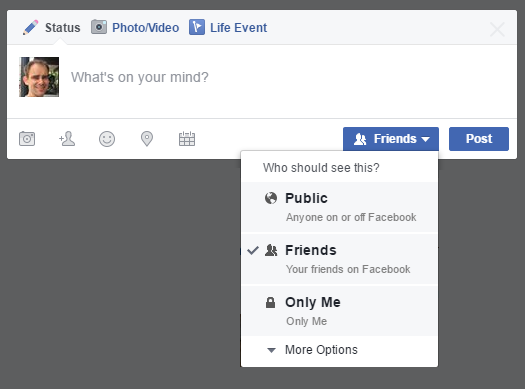This screenshot has width=525, height=389.
Task: Click the pencil icon beside Status
Action: click(x=30, y=27)
